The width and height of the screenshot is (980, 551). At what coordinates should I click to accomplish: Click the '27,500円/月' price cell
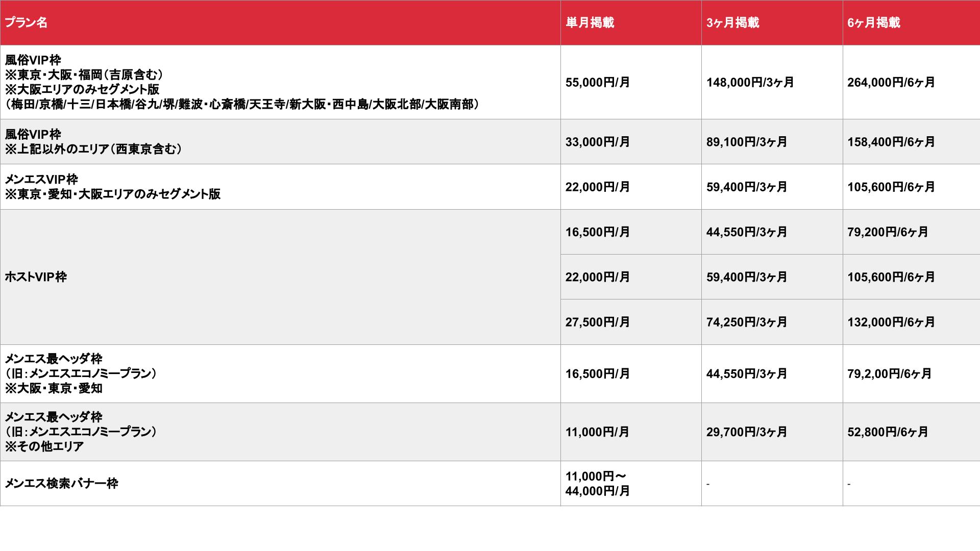(x=631, y=322)
